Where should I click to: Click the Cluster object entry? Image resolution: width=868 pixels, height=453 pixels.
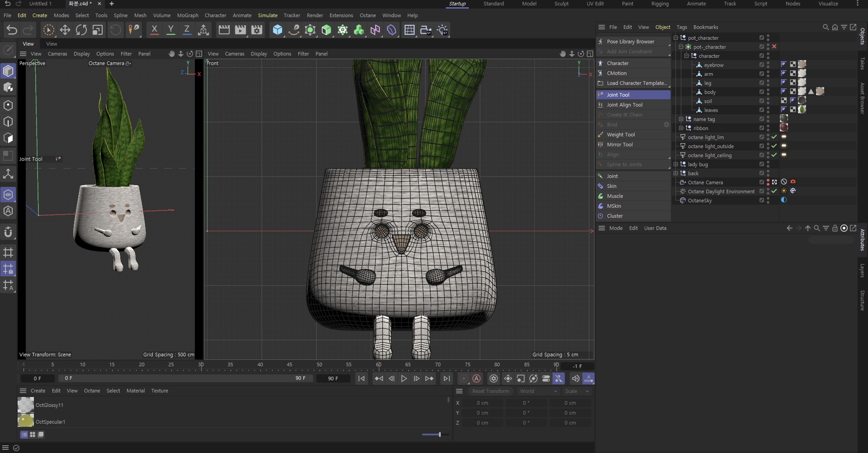coord(633,216)
